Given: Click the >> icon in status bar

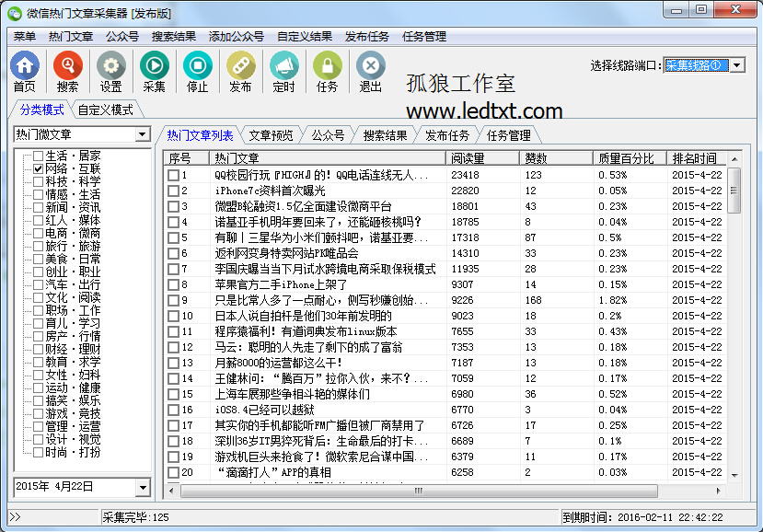Looking at the screenshot, I should point(15,517).
